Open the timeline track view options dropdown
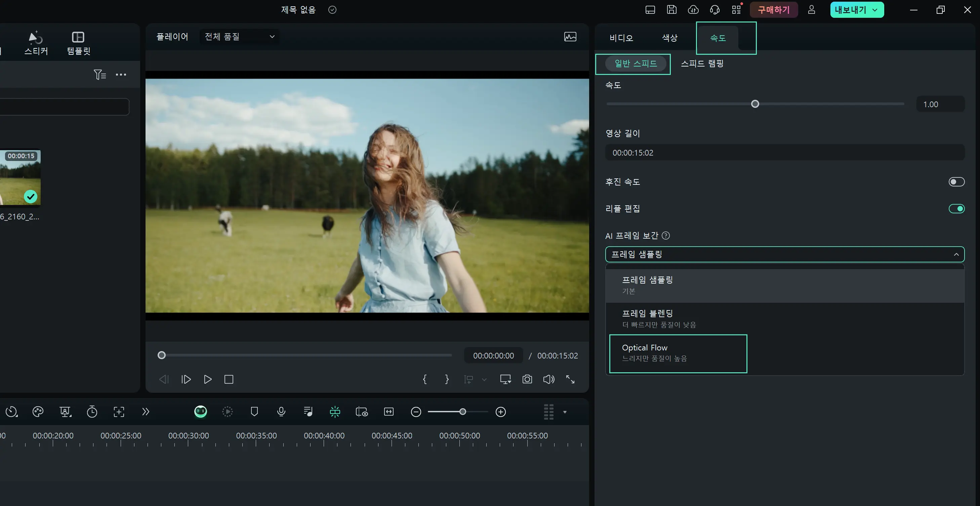980x506 pixels. [565, 412]
